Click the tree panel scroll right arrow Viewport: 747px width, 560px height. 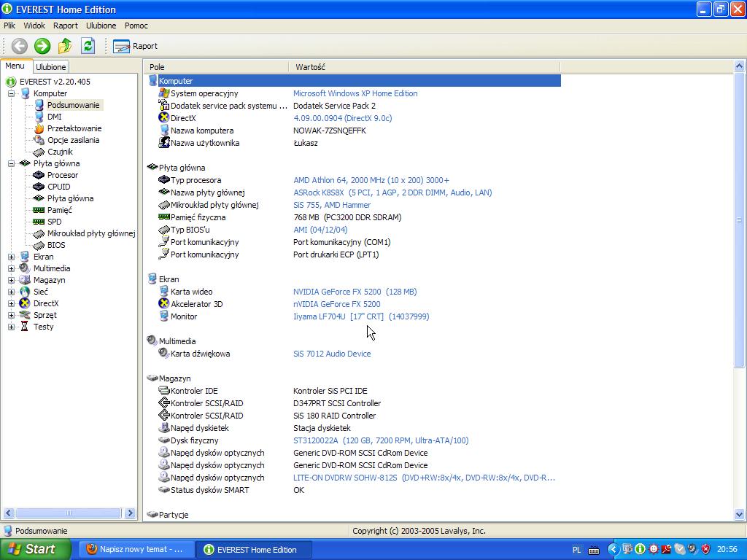[x=130, y=513]
